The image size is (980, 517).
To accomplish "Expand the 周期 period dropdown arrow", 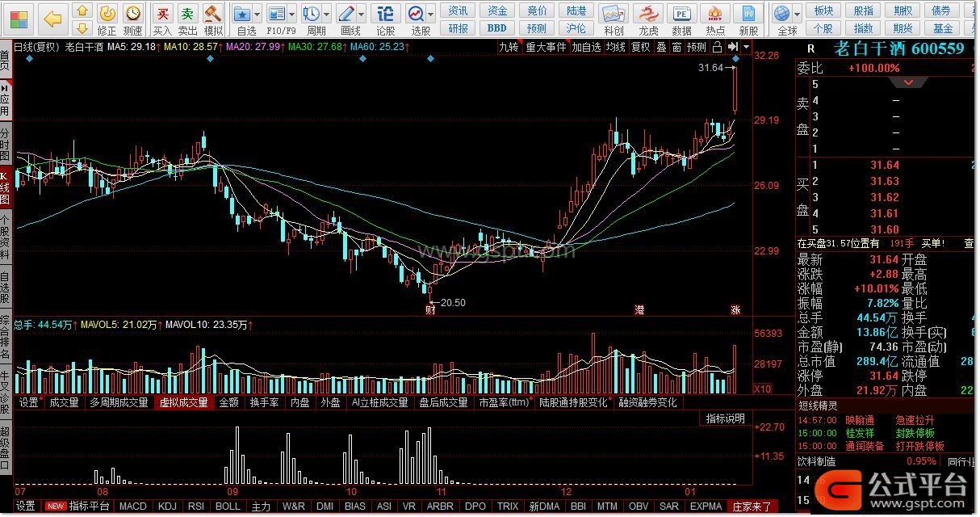I will [x=327, y=15].
